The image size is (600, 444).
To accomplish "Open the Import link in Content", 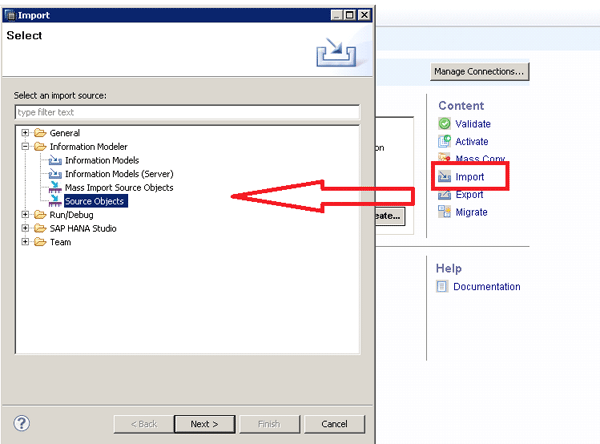I will tap(470, 177).
